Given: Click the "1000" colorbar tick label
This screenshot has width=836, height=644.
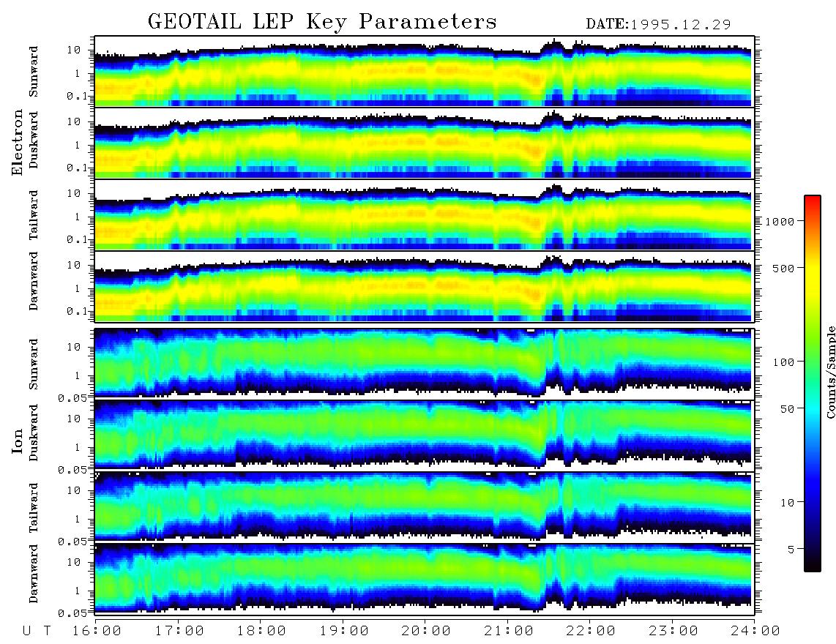Looking at the screenshot, I should [780, 222].
